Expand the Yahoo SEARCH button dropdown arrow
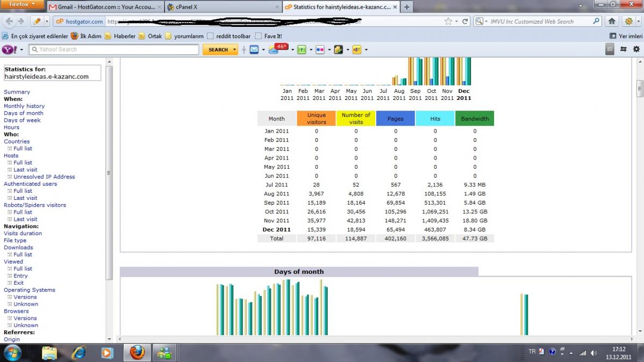This screenshot has width=644, height=362. [x=234, y=49]
